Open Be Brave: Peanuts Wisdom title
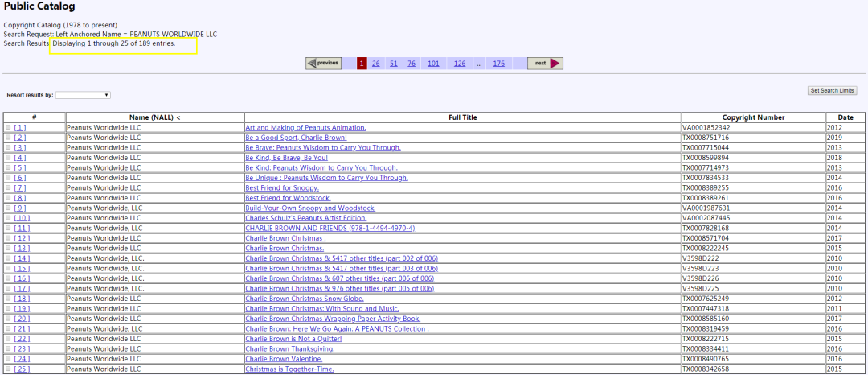Screen dimensions: 868x375 (x=323, y=147)
